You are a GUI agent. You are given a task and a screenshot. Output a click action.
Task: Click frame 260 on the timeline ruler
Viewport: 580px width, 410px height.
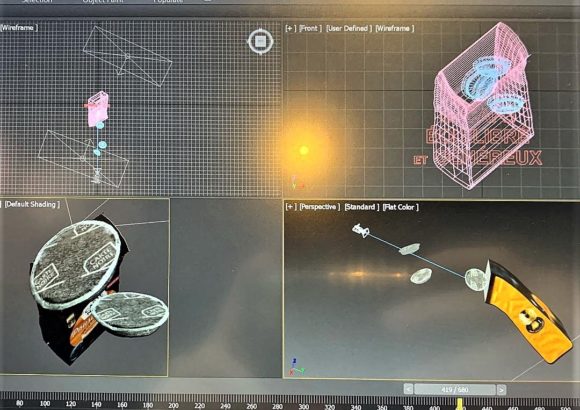coord(252,406)
